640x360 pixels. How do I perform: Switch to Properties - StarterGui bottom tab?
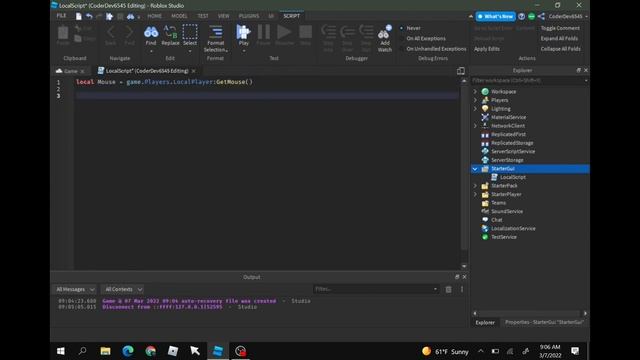coord(544,322)
